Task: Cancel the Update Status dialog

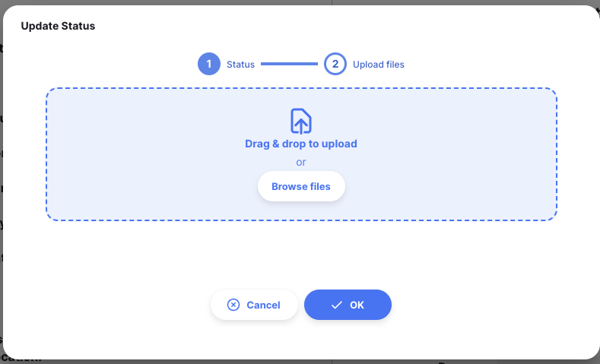Action: coord(254,305)
